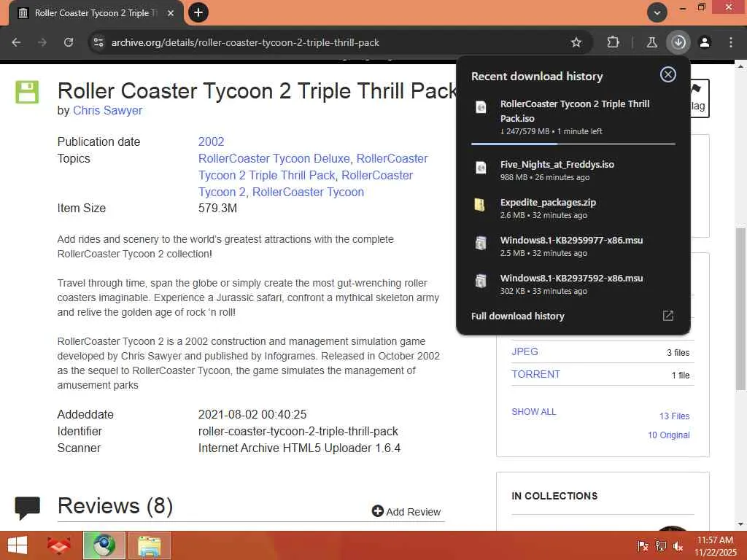Image resolution: width=747 pixels, height=560 pixels.
Task: Open the 10 Original link
Action: [x=668, y=435]
